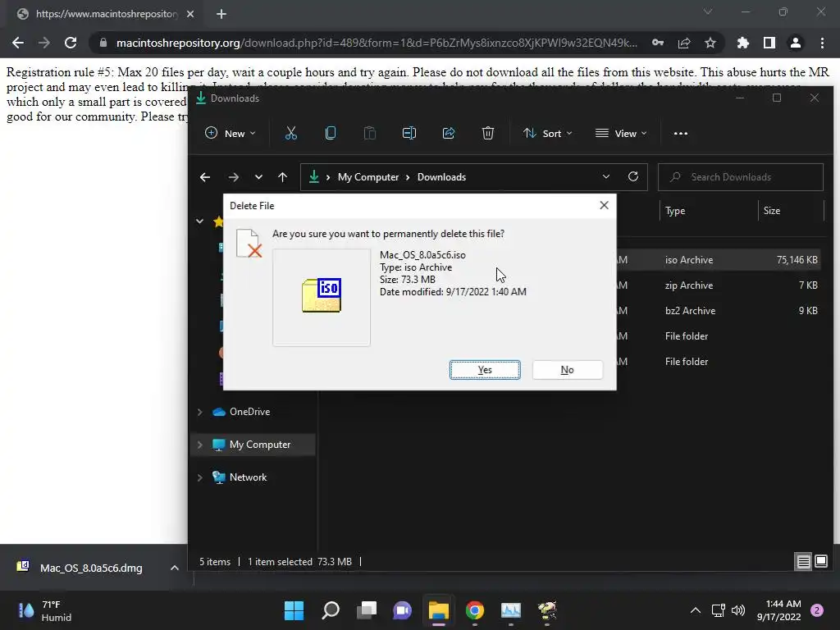Image resolution: width=840 pixels, height=630 pixels.
Task: Switch to large icons view layout
Action: point(821,561)
